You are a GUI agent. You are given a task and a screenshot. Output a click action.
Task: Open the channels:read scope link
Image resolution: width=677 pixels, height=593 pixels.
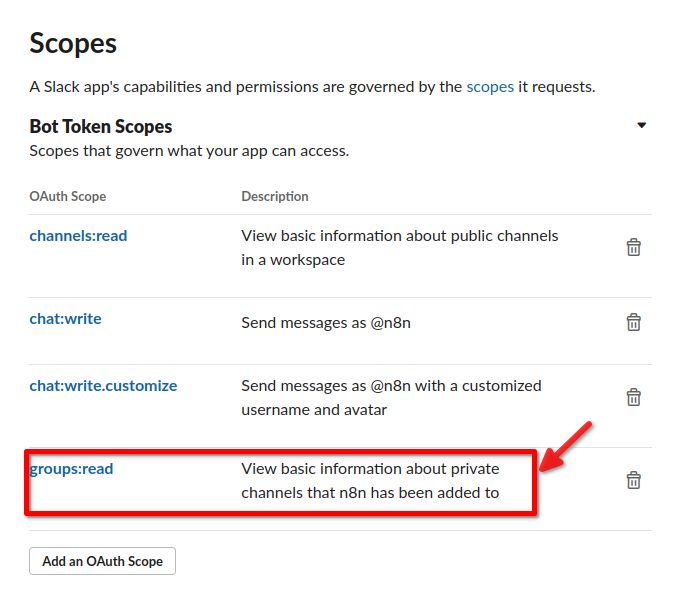(x=78, y=236)
